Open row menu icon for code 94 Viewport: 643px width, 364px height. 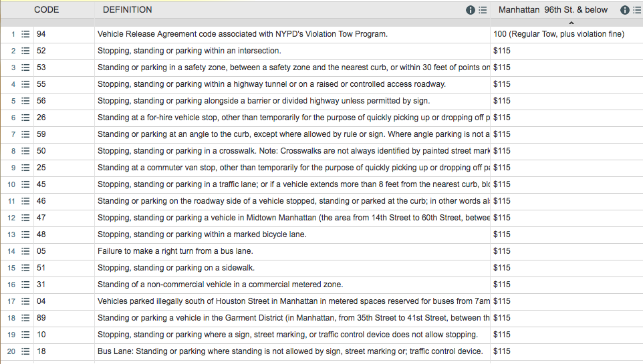tap(25, 35)
